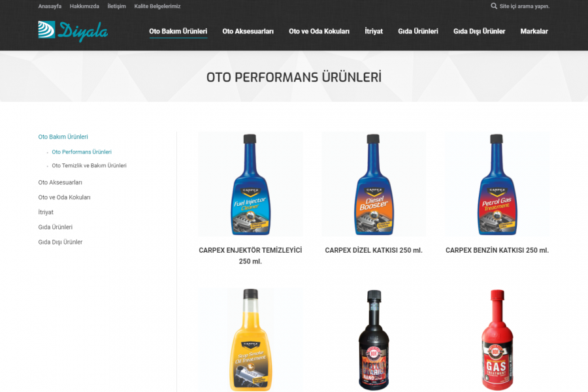Visit the Hakkımızda page link
Viewport: 588px width, 392px height.
coord(84,6)
